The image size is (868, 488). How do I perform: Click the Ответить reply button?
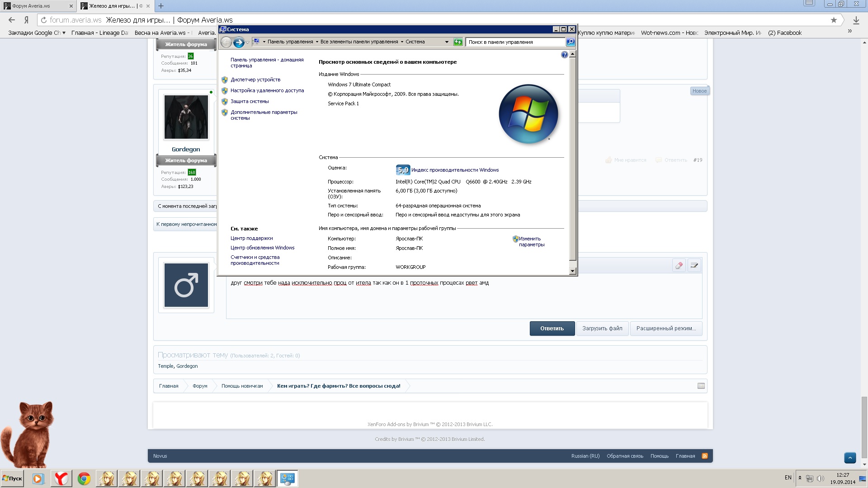[x=552, y=328]
